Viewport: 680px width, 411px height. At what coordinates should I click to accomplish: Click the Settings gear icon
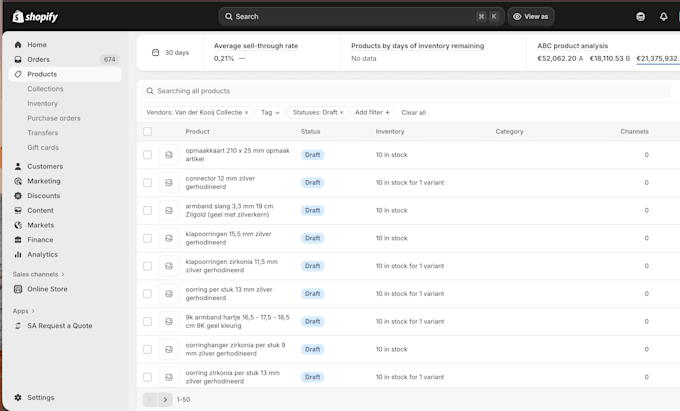[18, 398]
